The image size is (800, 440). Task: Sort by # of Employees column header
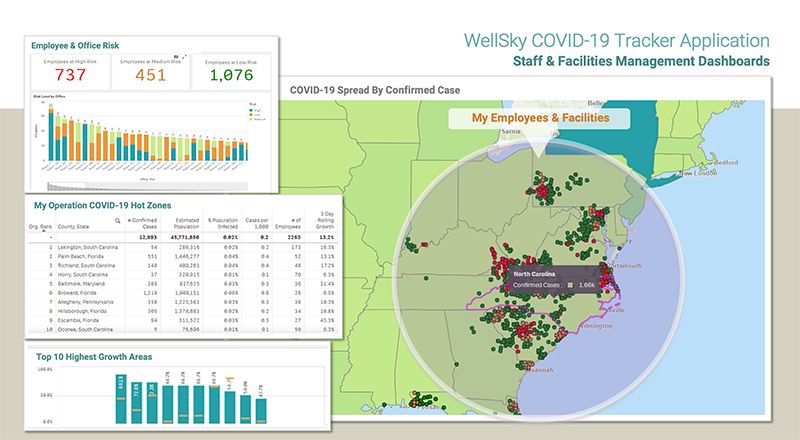tap(288, 223)
